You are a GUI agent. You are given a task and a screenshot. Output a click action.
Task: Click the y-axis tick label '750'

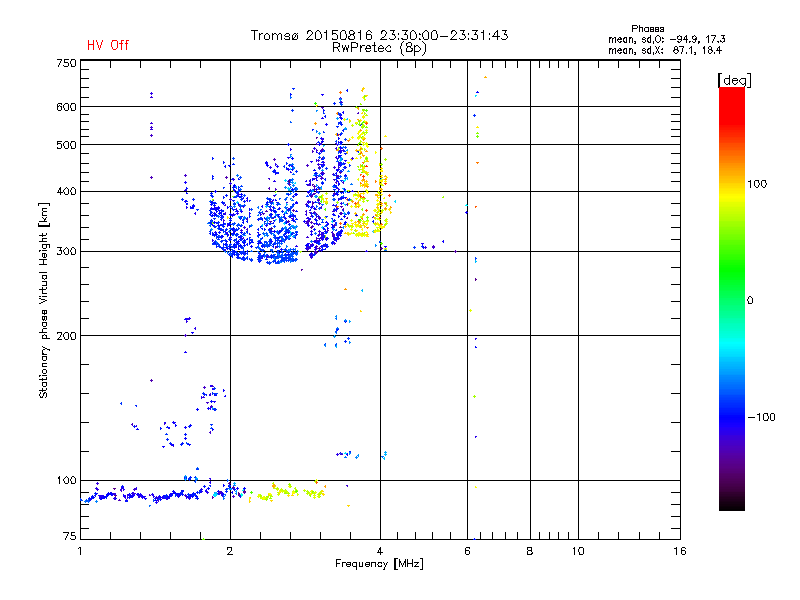(66, 63)
